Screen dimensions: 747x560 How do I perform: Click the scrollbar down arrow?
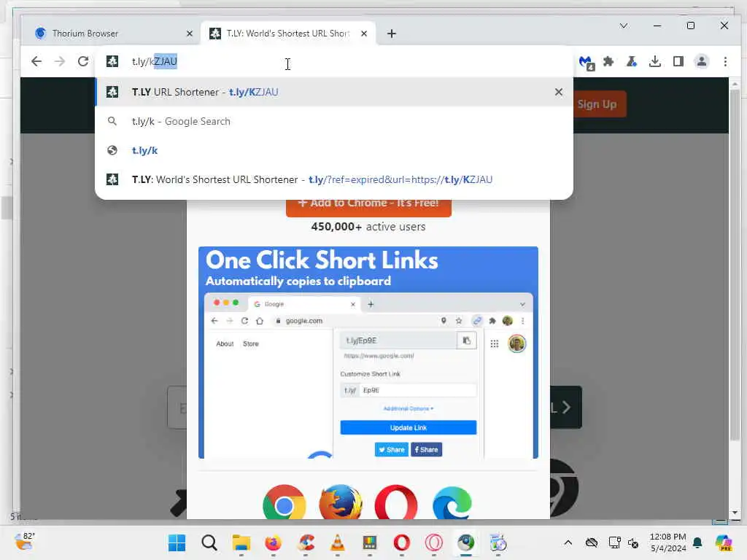click(735, 513)
